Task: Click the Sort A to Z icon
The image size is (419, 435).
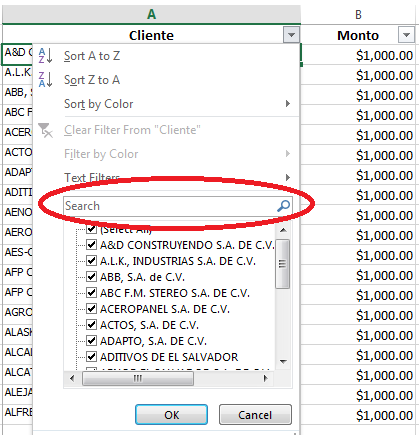Action: (x=45, y=56)
